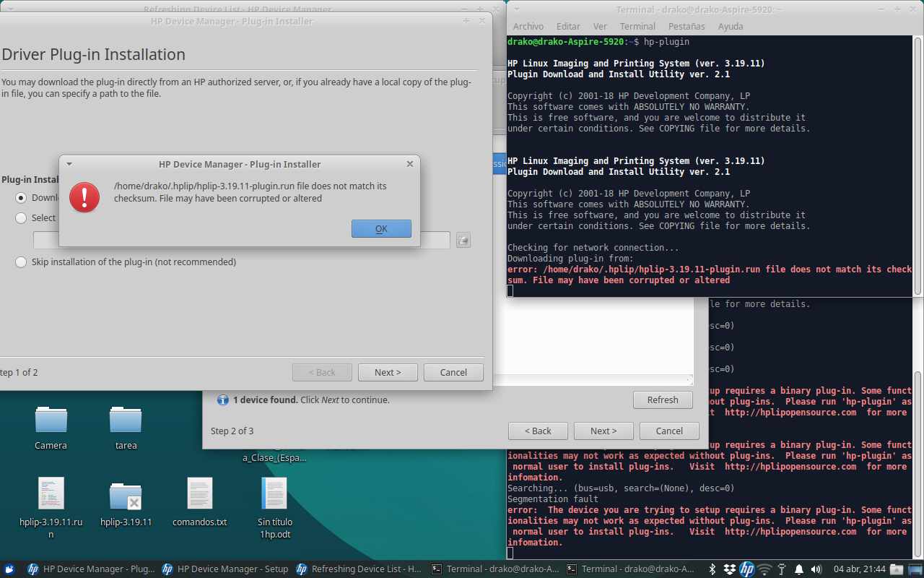924x578 pixels.
Task: Click the Bluetooth tray icon
Action: pyautogui.click(x=712, y=569)
